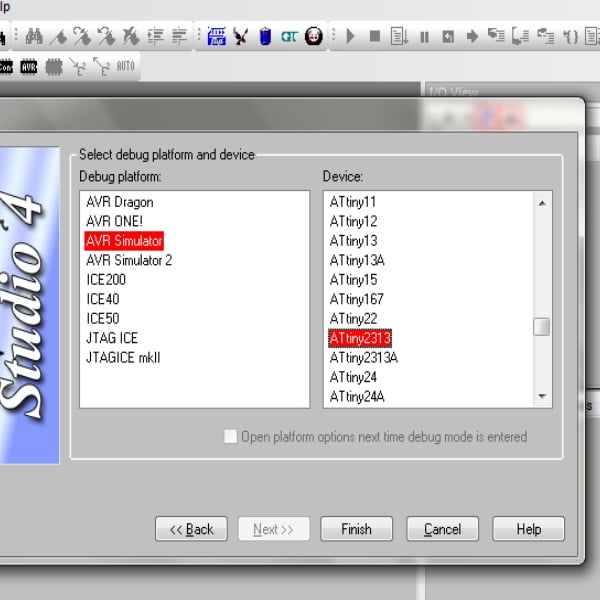Pick ATtiny15 from Device list
This screenshot has width=600, height=600.
click(354, 280)
